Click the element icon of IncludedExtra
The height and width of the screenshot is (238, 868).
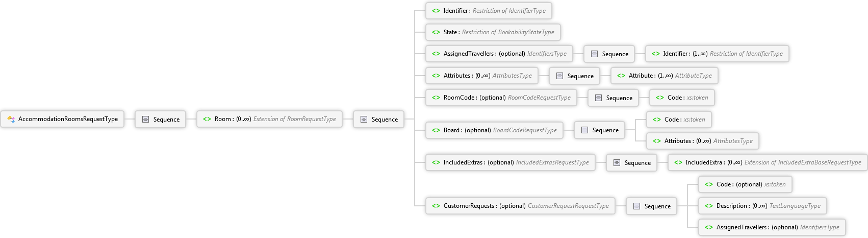pos(678,162)
